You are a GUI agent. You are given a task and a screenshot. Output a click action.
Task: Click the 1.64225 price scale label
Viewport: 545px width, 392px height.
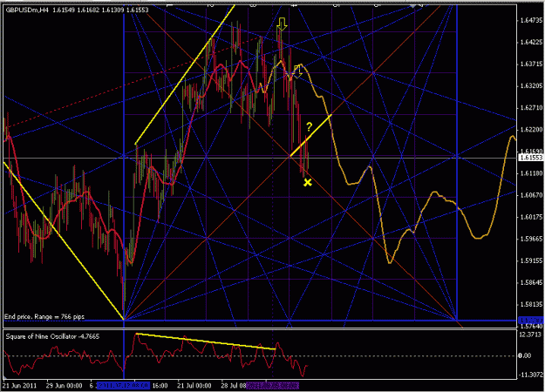(x=531, y=43)
